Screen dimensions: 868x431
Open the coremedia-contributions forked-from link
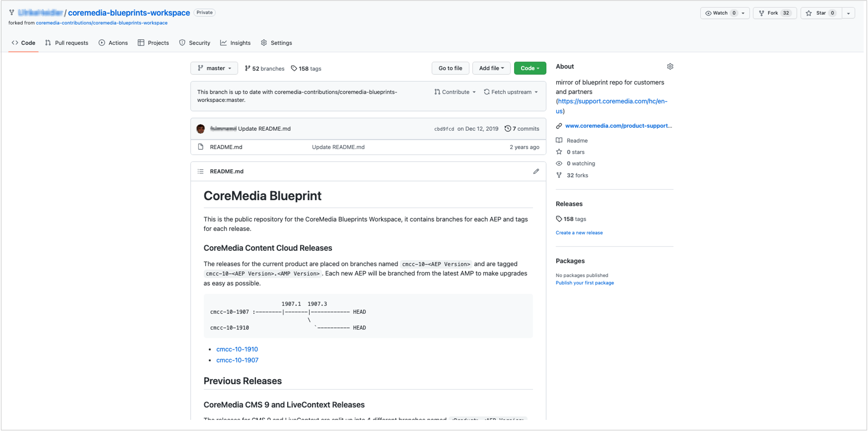click(x=102, y=23)
